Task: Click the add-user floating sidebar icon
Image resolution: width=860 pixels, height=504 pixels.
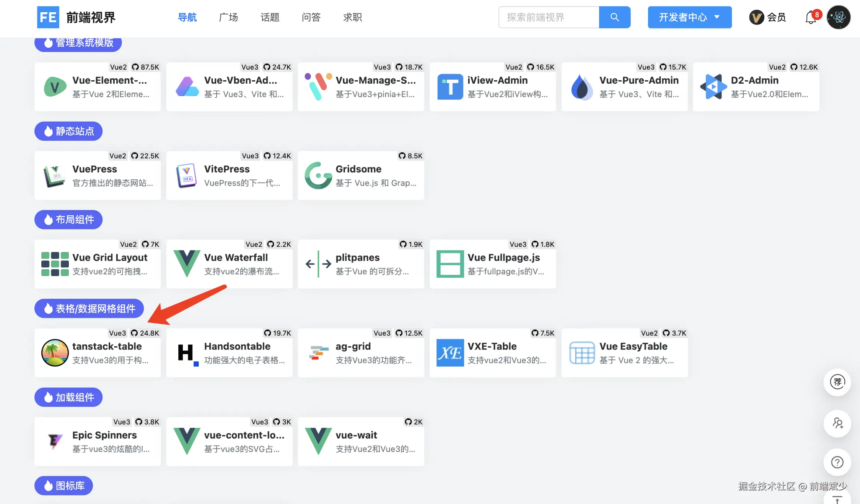Action: tap(837, 423)
